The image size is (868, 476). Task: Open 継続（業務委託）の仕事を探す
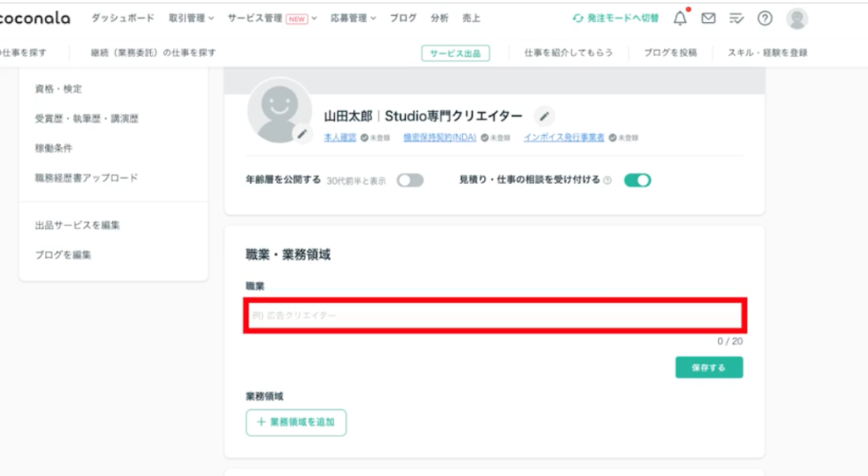click(153, 53)
